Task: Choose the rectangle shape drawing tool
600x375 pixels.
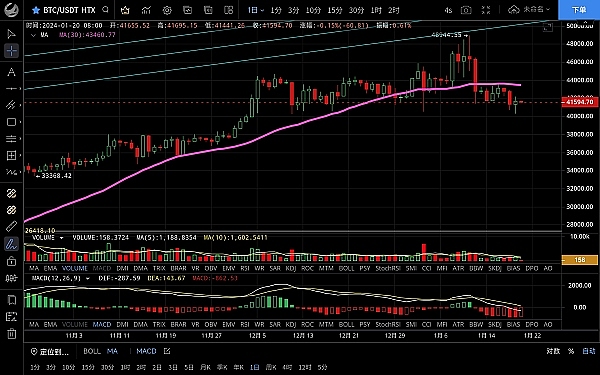Action: [11, 122]
